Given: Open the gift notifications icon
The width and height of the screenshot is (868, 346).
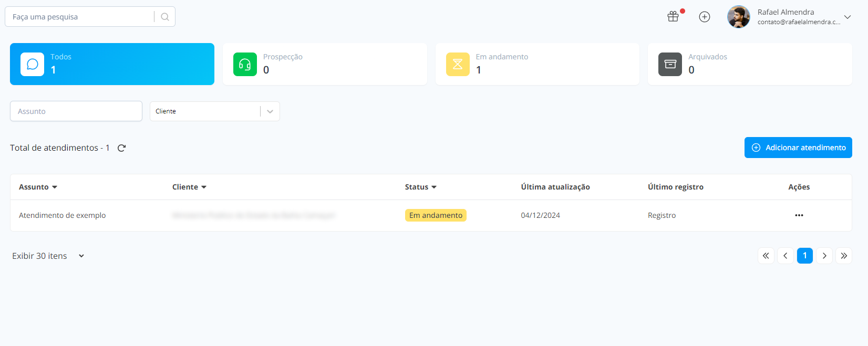Looking at the screenshot, I should pos(673,17).
